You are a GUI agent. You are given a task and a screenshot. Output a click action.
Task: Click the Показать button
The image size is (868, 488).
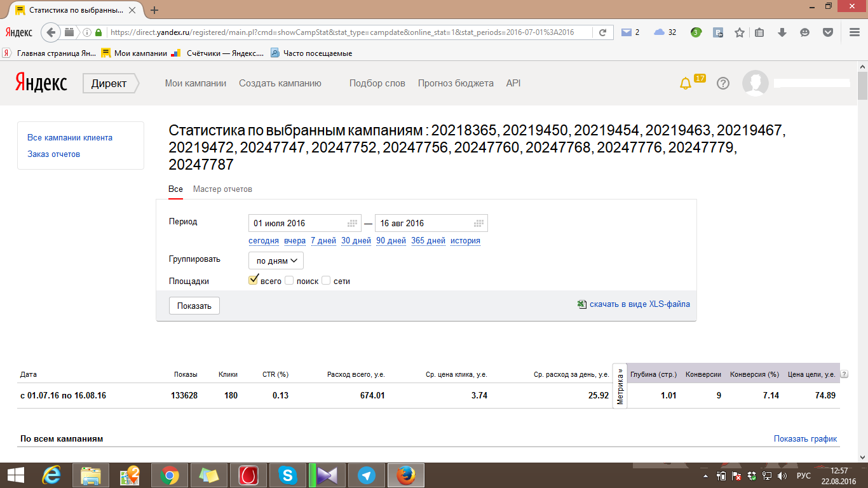coord(194,306)
